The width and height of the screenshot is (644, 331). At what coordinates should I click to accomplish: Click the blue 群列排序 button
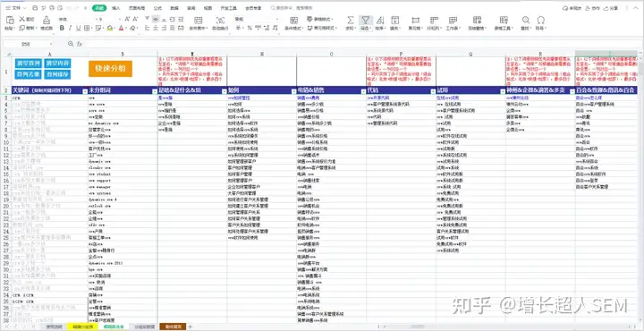[x=57, y=74]
